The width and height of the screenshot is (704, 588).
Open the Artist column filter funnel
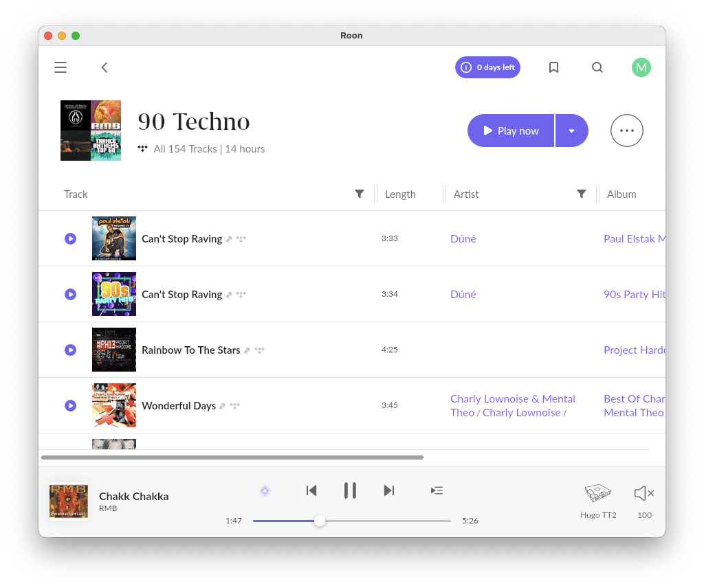click(582, 194)
